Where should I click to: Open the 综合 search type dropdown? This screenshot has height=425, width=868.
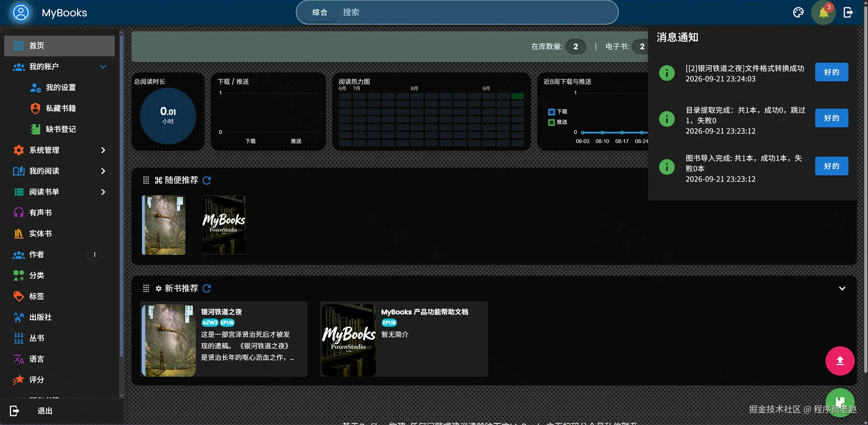[x=319, y=13]
